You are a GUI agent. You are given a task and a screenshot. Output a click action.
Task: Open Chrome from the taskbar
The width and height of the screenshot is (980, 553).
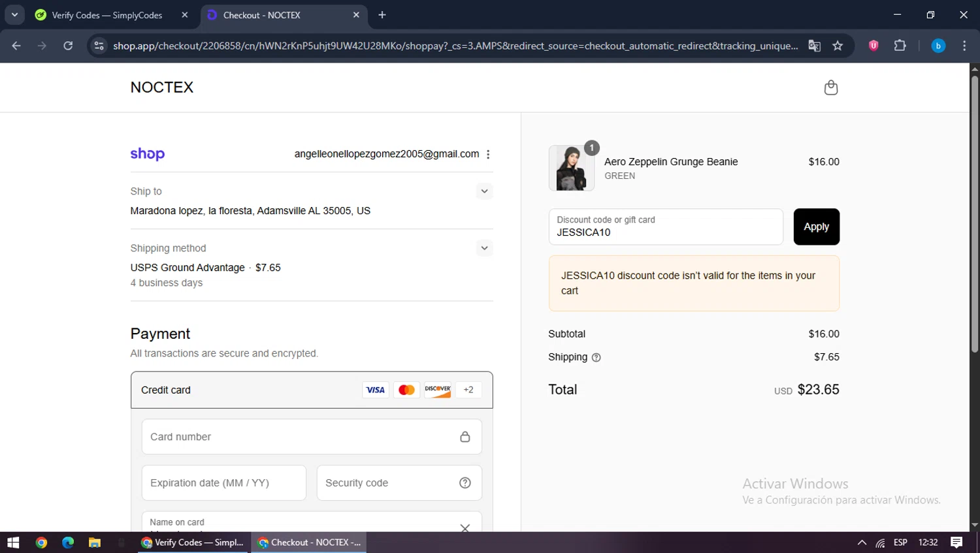click(41, 543)
